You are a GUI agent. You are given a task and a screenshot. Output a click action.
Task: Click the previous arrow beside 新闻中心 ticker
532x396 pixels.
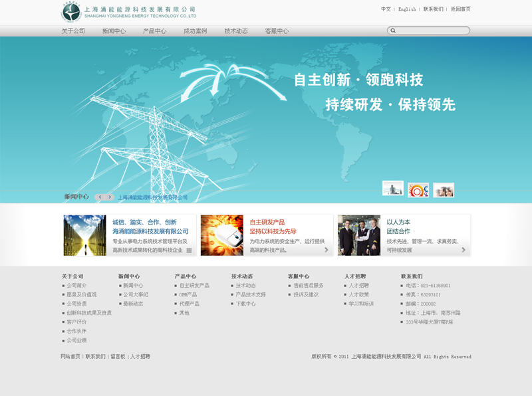pos(100,197)
